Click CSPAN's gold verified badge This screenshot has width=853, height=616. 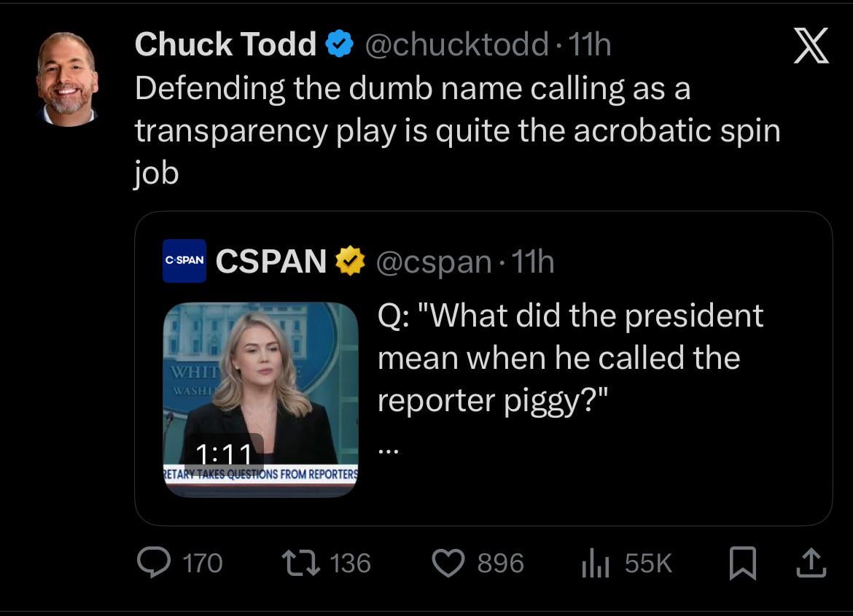tap(349, 261)
